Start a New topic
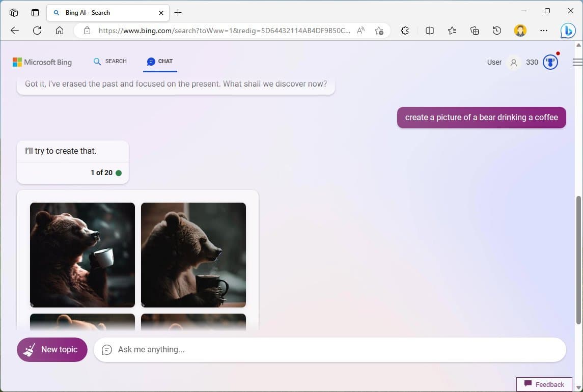 coord(52,349)
